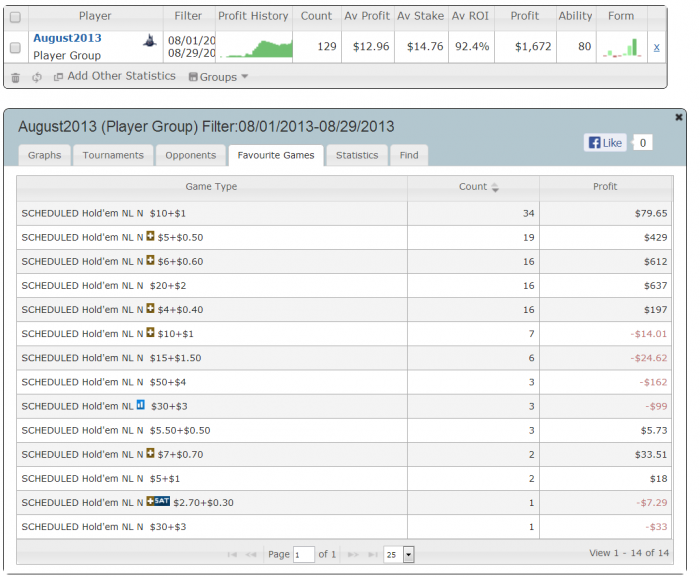The width and height of the screenshot is (700, 577).
Task: Click the Ability column header
Action: [x=575, y=16]
